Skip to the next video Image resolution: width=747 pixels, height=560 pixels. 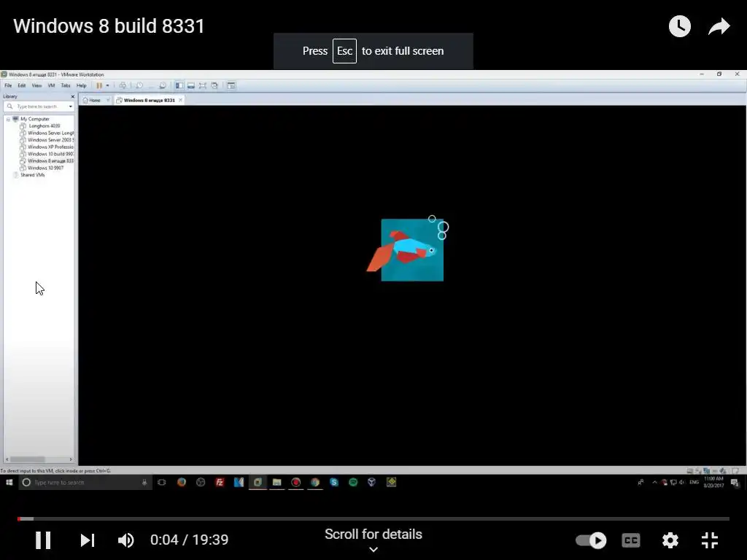pos(88,540)
